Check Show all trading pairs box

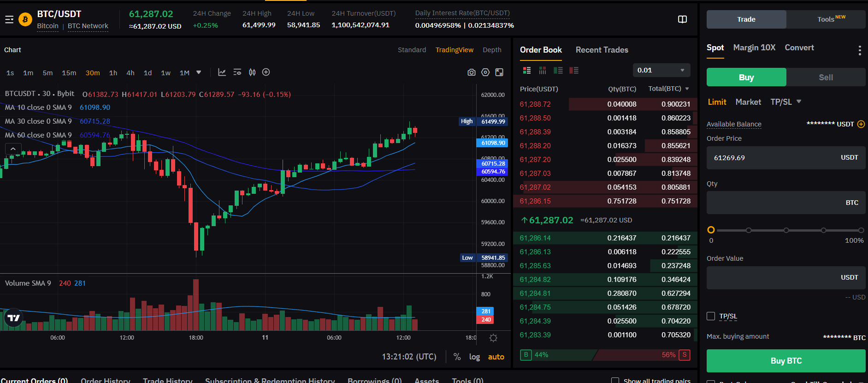[615, 381]
